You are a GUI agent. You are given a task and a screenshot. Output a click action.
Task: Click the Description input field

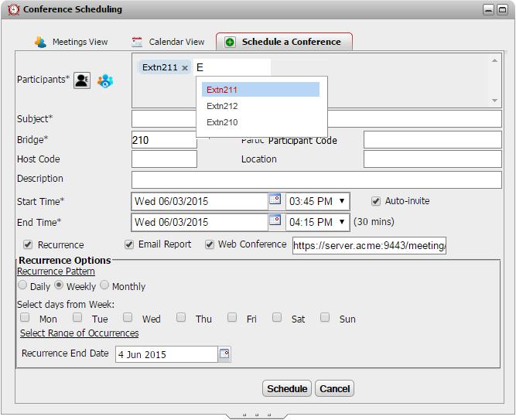316,179
